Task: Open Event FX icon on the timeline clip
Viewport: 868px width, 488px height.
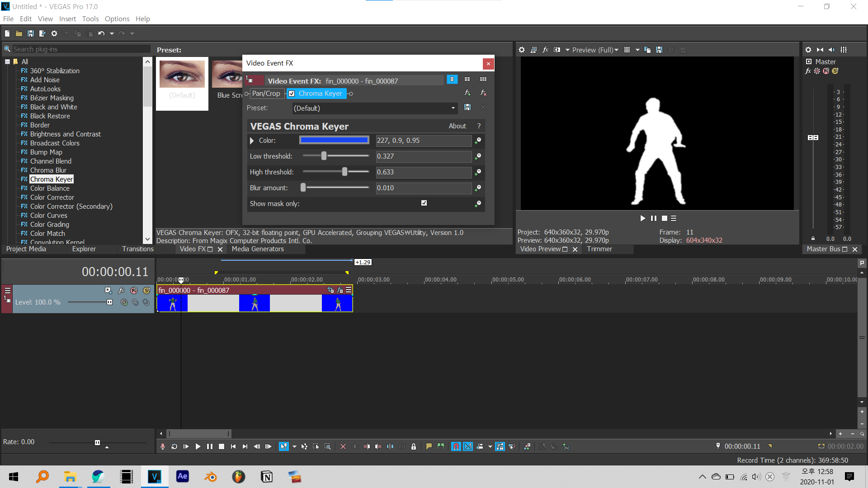Action: tap(340, 290)
